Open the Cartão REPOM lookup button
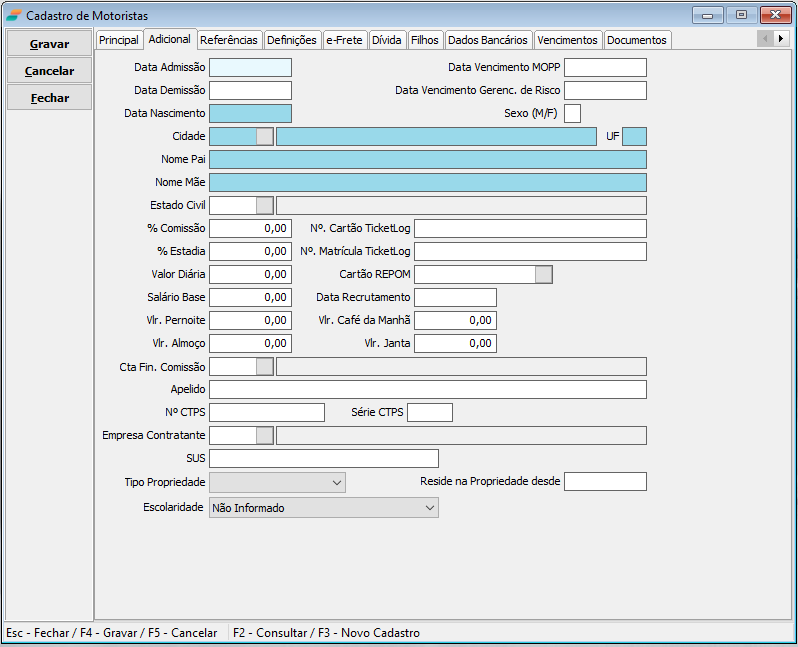The width and height of the screenshot is (798, 647). tap(543, 275)
